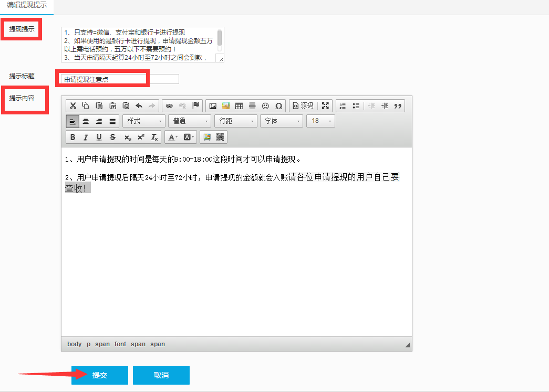The width and height of the screenshot is (549, 392).
Task: Click the QR code icon
Action: [x=220, y=137]
